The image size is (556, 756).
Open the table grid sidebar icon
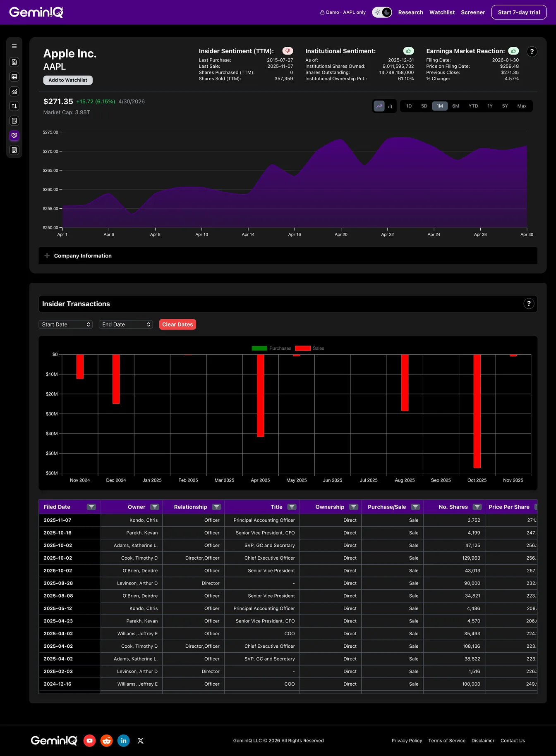coord(14,77)
